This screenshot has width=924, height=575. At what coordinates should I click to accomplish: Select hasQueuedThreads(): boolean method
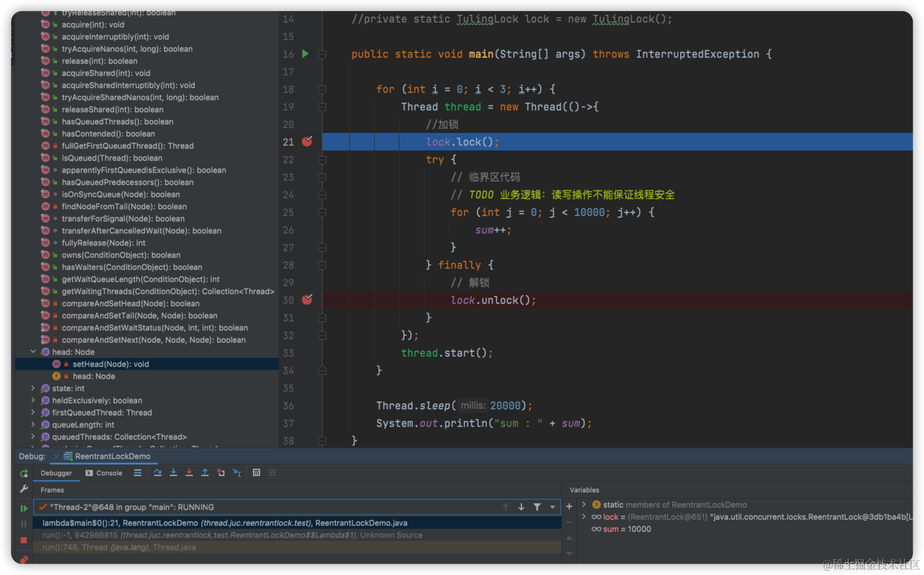pos(117,121)
